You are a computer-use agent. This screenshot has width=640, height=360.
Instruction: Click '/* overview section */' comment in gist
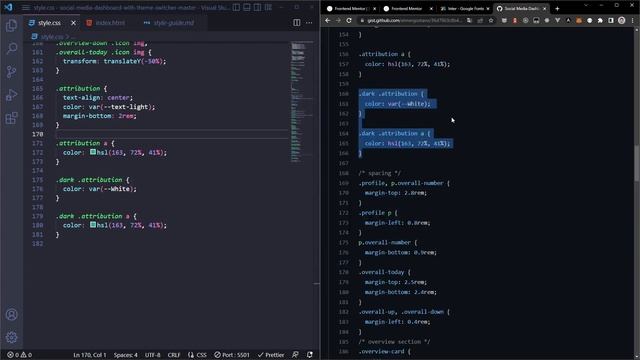click(x=394, y=342)
